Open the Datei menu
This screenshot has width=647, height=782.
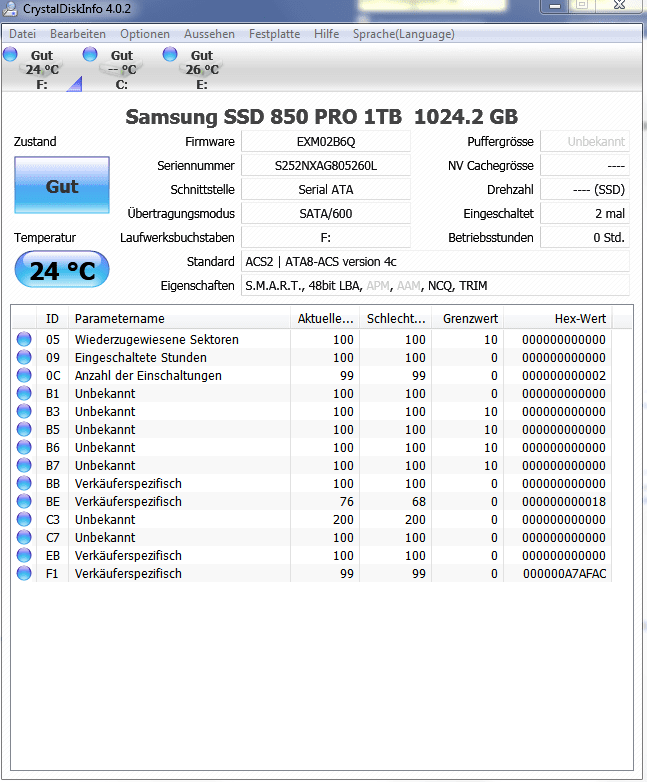23,34
